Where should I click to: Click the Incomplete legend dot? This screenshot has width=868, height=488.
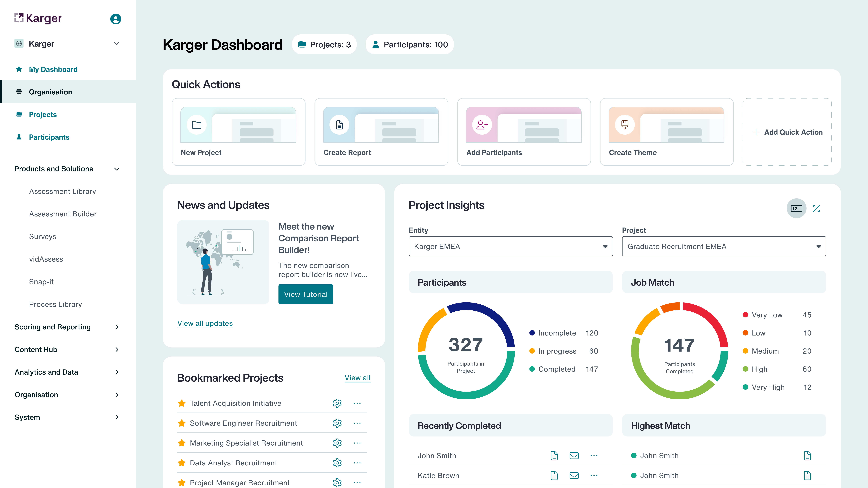pyautogui.click(x=532, y=333)
